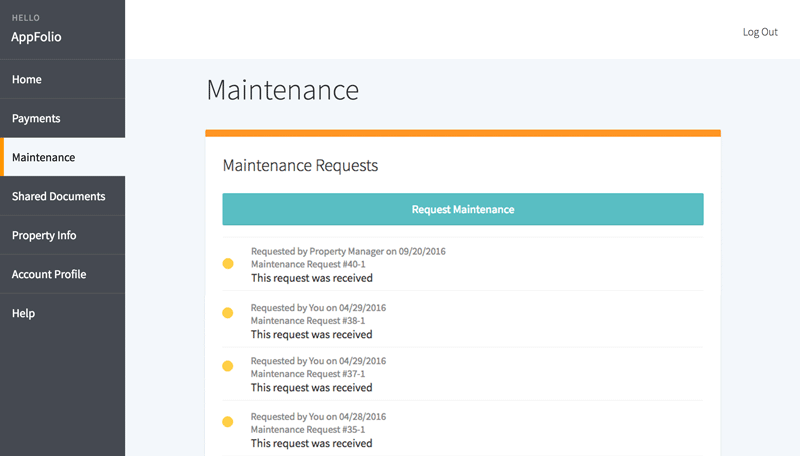The width and height of the screenshot is (800, 456).
Task: Click the yellow status dot for request #35-1
Action: point(228,422)
